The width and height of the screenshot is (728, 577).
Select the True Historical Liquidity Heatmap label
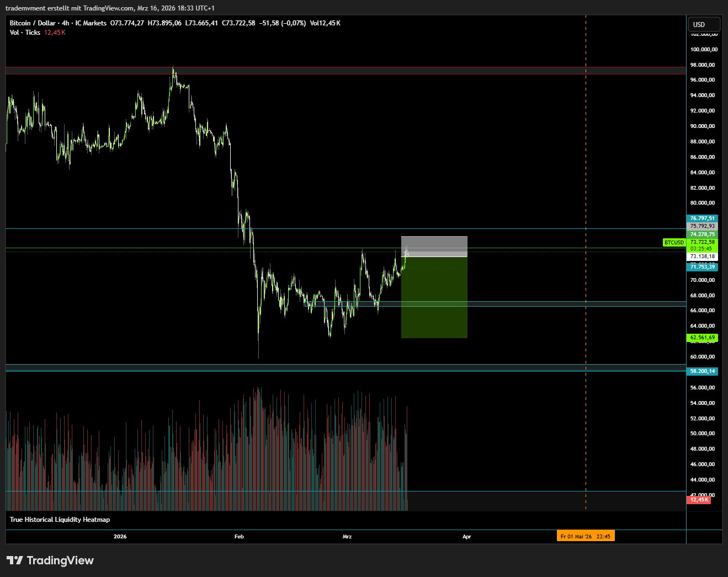point(59,519)
